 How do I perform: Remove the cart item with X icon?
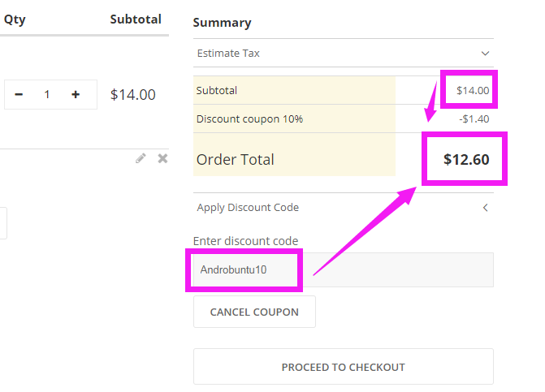point(162,158)
